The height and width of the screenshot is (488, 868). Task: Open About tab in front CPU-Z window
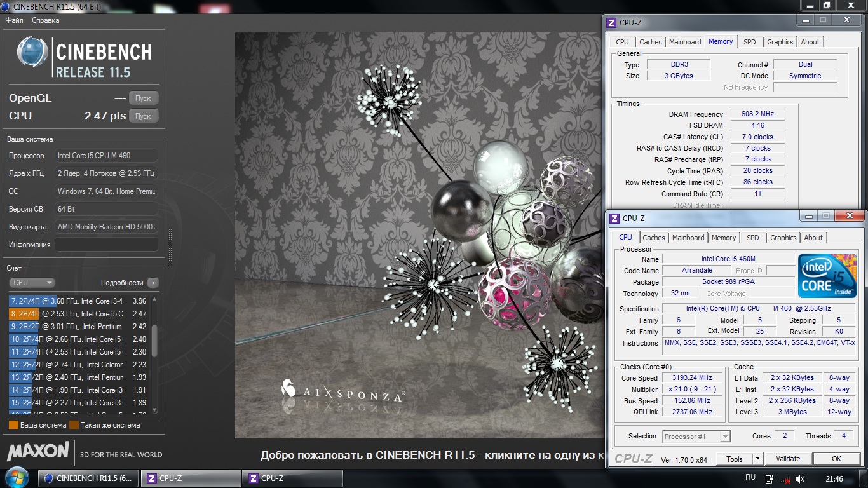[813, 238]
